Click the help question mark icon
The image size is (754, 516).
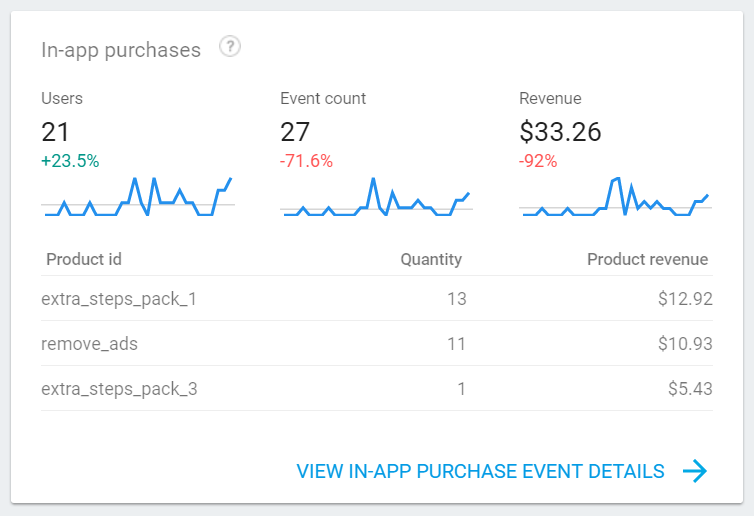[x=230, y=47]
